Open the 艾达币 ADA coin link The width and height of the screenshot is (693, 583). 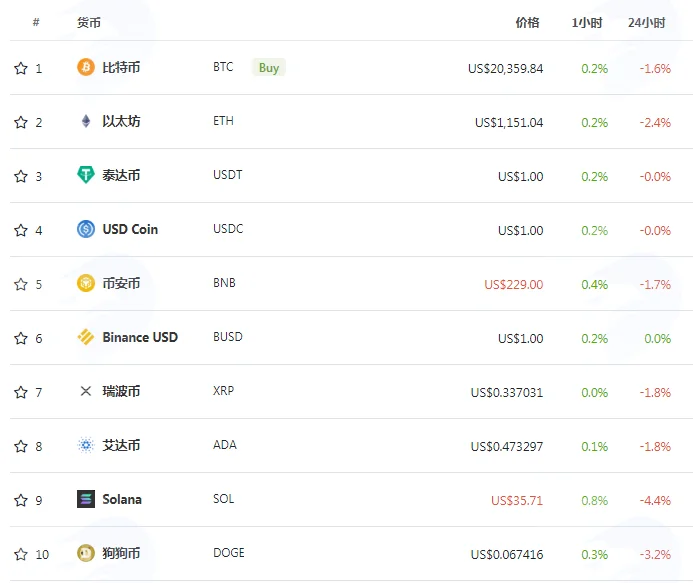121,445
